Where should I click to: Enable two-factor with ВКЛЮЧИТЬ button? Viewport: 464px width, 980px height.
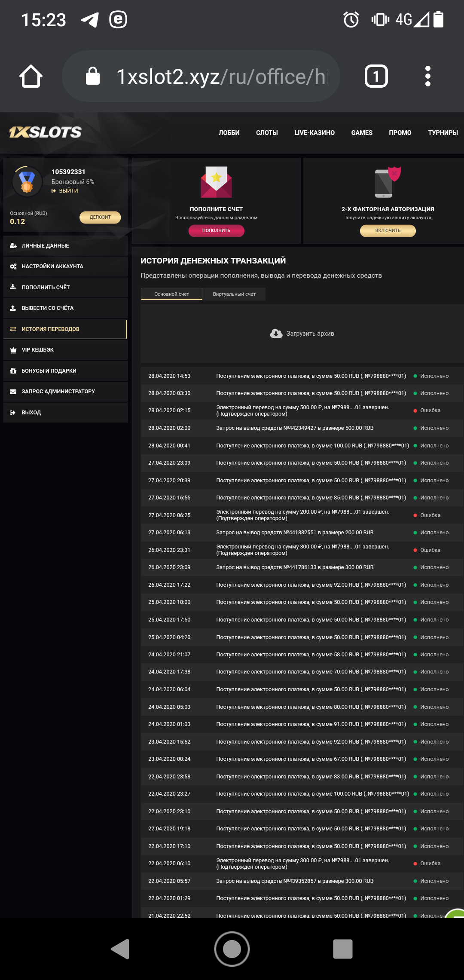(388, 231)
